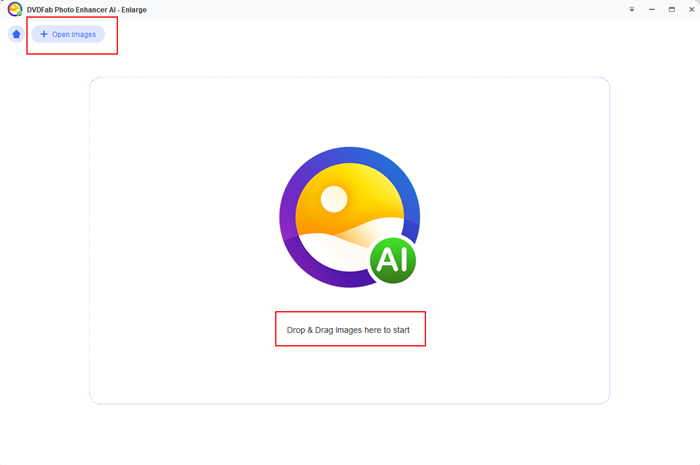Maximize the Photo Enhancer AI window

[671, 9]
